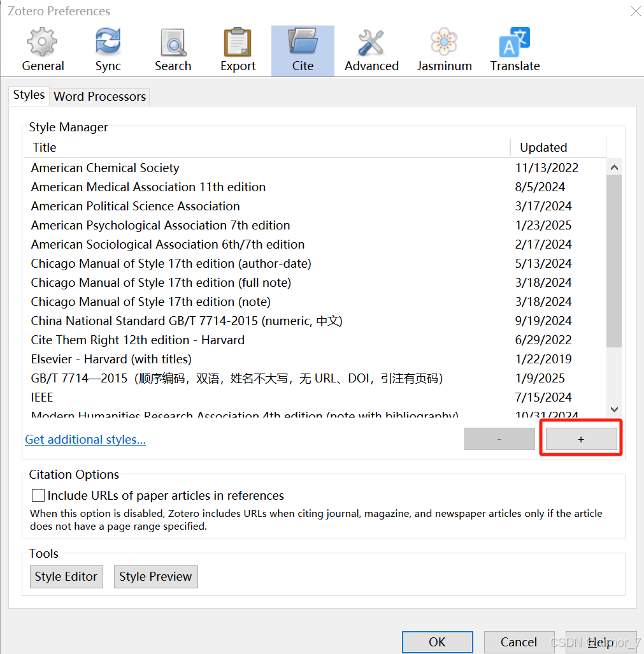Select Chicago Manual of Style 17th edition (note)
Image resolution: width=644 pixels, height=654 pixels.
coord(315,302)
